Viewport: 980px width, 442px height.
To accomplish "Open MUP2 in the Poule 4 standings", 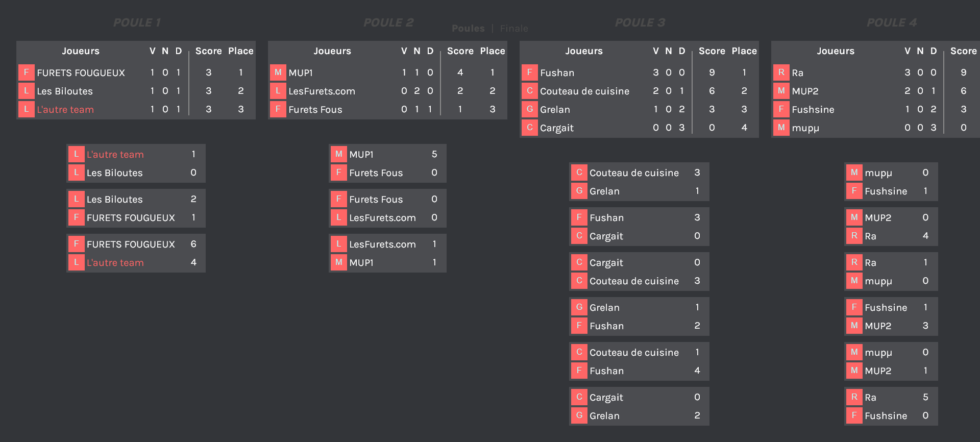I will (x=805, y=91).
